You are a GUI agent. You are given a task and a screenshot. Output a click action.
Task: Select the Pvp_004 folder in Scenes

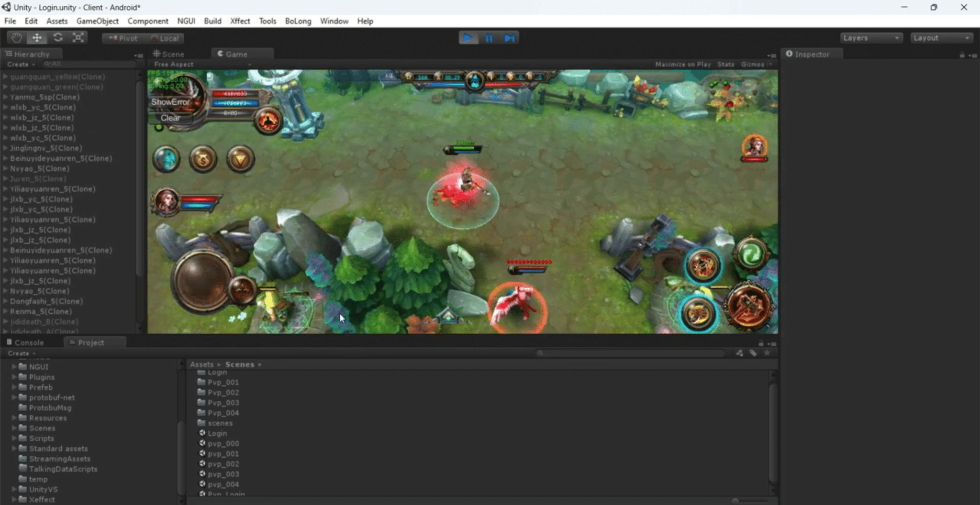click(x=223, y=413)
